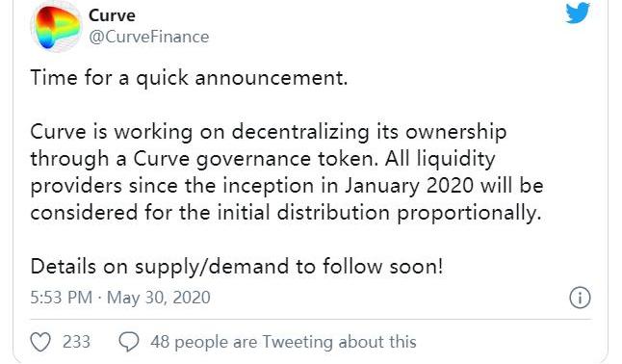Click the Curve display name
Screen dimensions: 622x364
click(112, 15)
